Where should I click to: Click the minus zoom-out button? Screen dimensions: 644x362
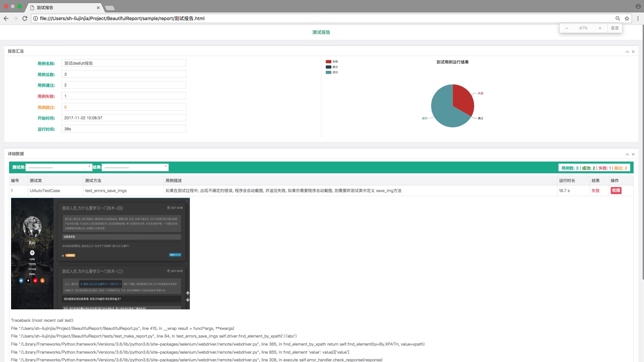click(567, 28)
